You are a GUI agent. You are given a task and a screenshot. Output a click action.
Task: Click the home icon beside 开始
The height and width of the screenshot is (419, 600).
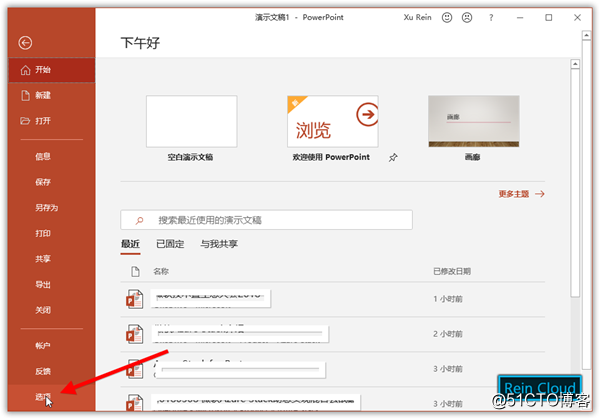click(x=25, y=70)
